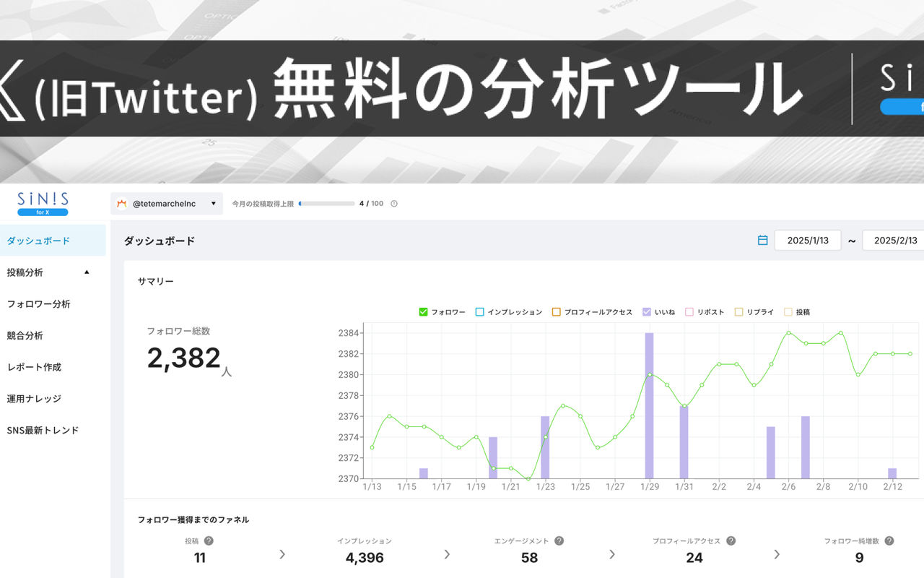
Task: Click the フォロワー獲得までのファネル heading
Action: (x=193, y=519)
